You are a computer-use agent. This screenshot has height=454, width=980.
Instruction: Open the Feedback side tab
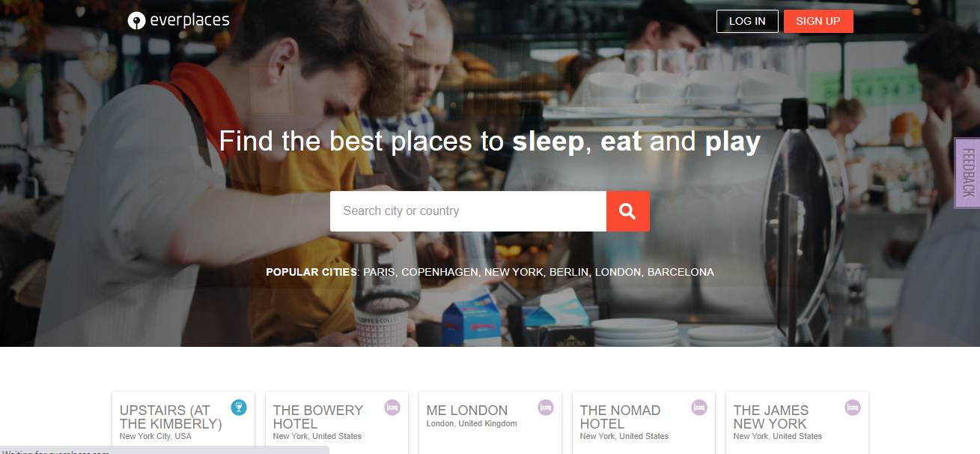(x=967, y=174)
